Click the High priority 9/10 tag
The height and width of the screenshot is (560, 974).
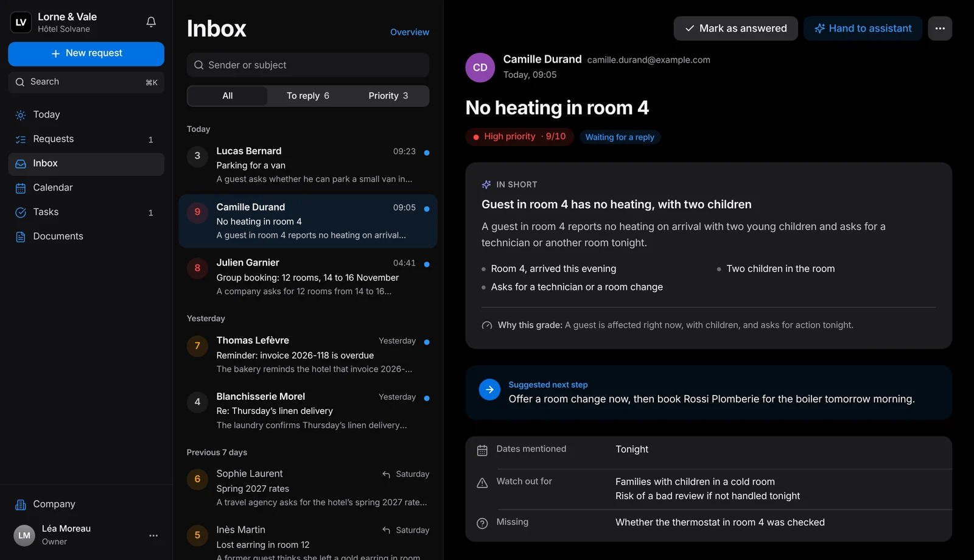point(519,137)
